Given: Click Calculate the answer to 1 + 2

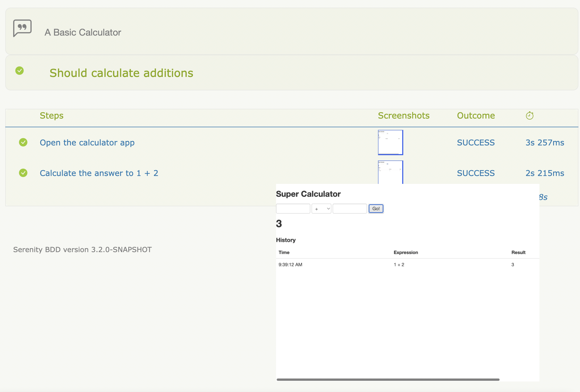Looking at the screenshot, I should click(x=99, y=173).
